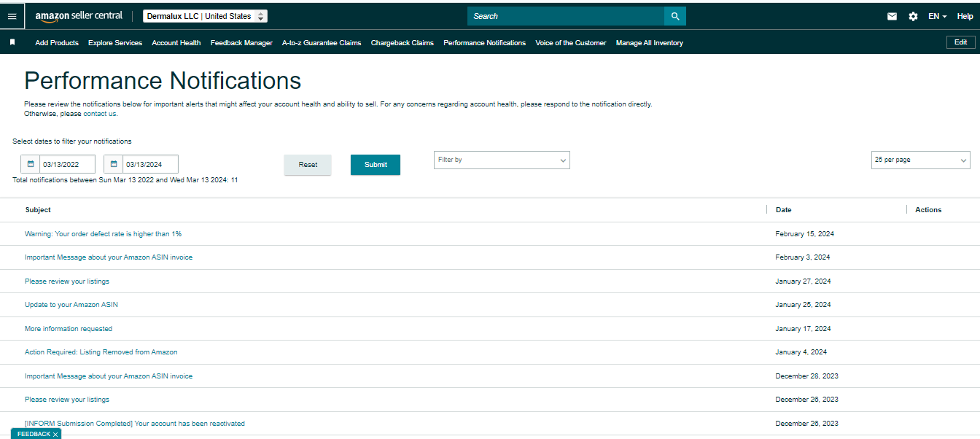Click the Actions column header
The width and height of the screenshot is (980, 439).
(928, 210)
